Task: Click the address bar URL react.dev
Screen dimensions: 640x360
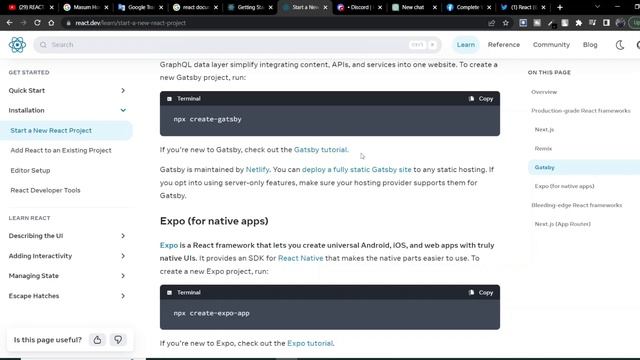Action: 131,23
